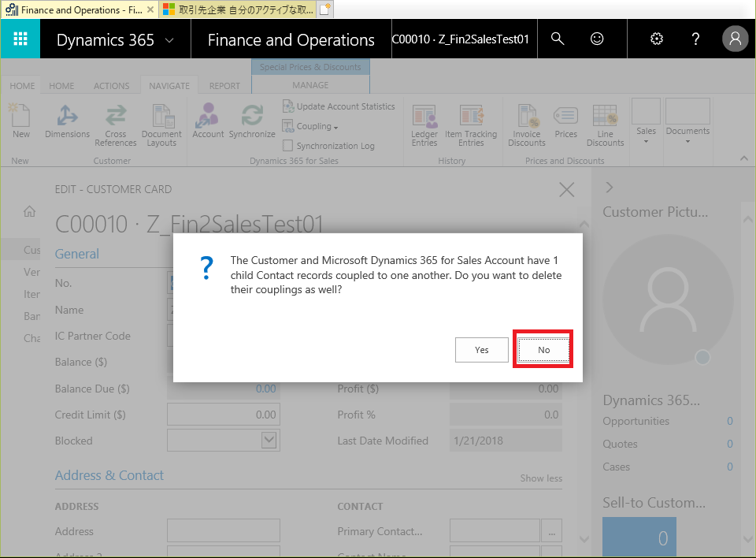Click the Primary Contact lookup ellipsis button
This screenshot has width=756, height=558.
click(x=551, y=531)
